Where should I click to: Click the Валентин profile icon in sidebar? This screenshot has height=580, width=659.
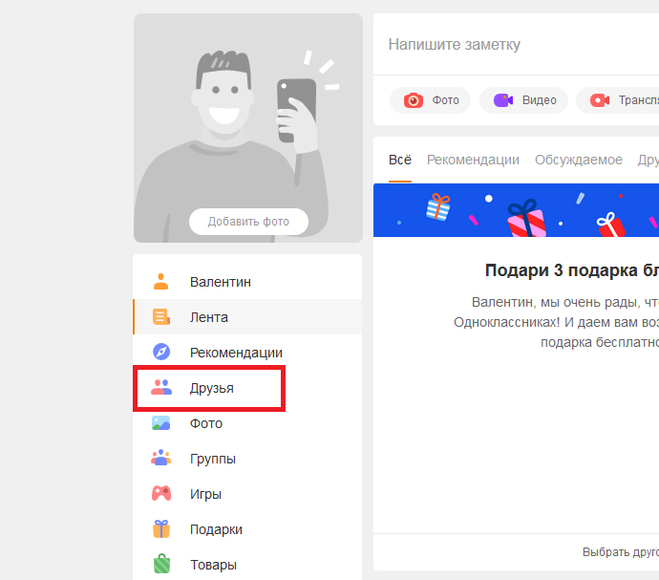click(161, 282)
